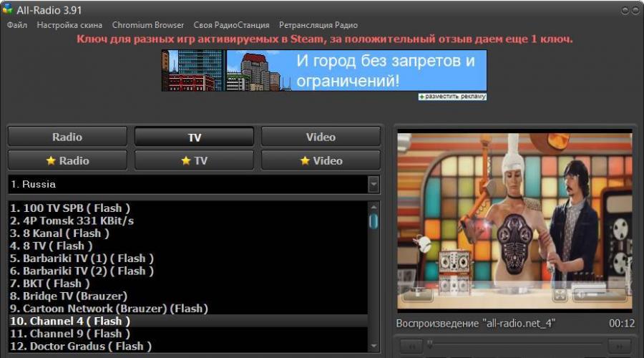Select 8 TV channel
The width and height of the screenshot is (644, 358).
point(188,246)
